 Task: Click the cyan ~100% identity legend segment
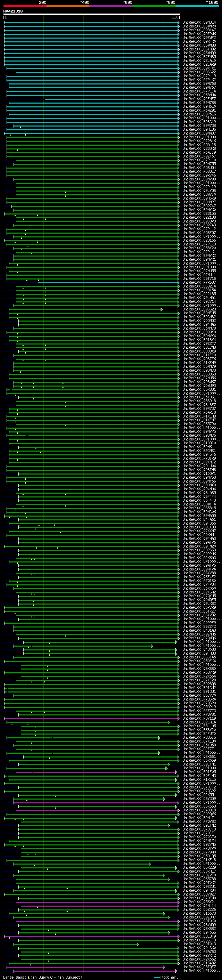(197, 6)
